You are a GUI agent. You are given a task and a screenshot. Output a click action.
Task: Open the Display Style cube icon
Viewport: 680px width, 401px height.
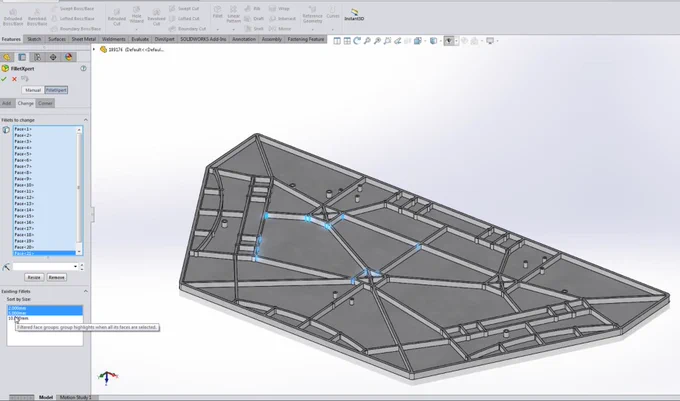click(433, 41)
